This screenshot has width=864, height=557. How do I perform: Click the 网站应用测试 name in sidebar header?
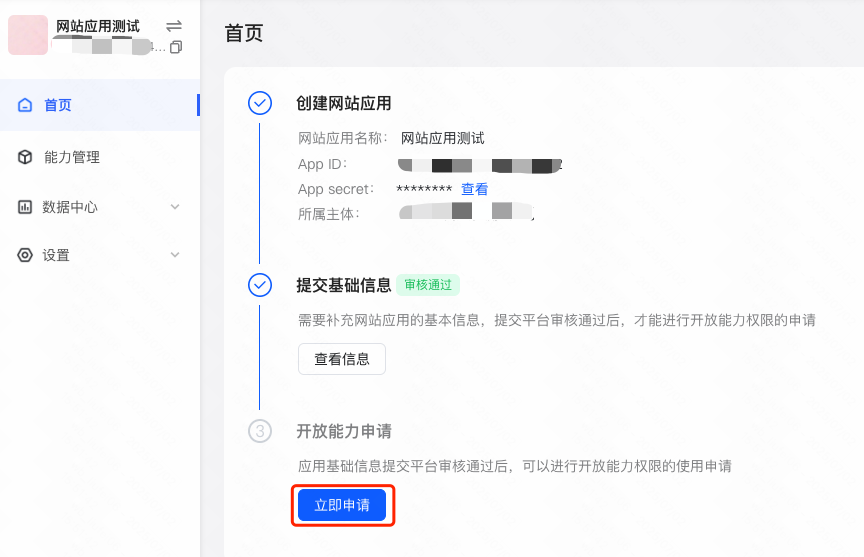[98, 26]
